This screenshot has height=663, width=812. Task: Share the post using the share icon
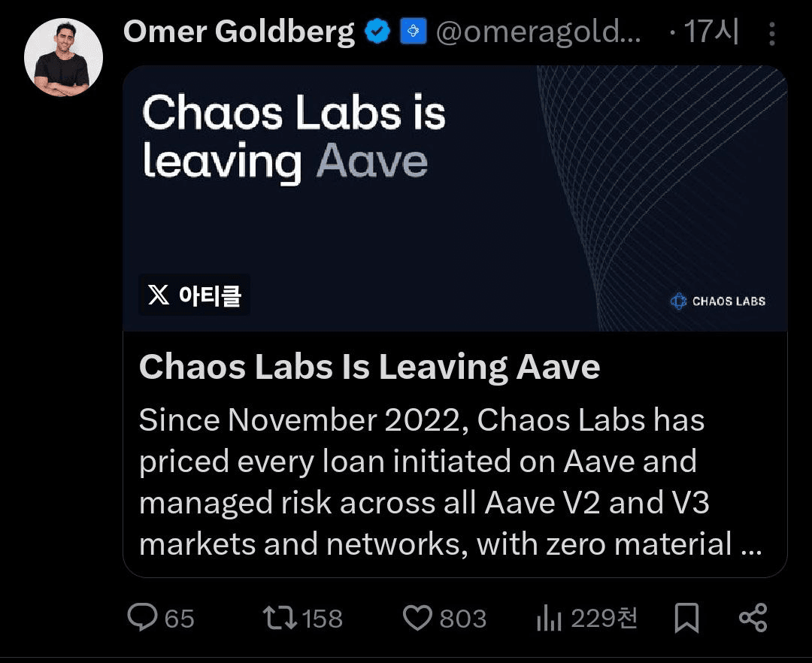coord(753,618)
